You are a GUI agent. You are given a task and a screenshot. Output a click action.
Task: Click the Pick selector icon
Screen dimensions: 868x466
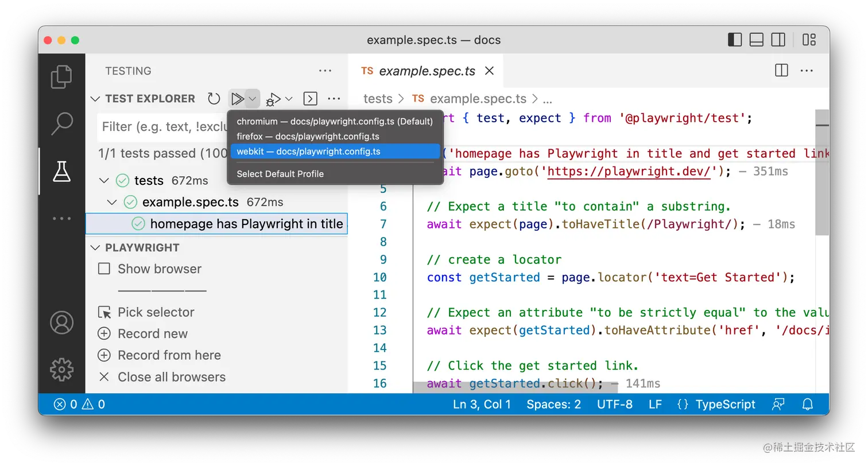click(104, 312)
